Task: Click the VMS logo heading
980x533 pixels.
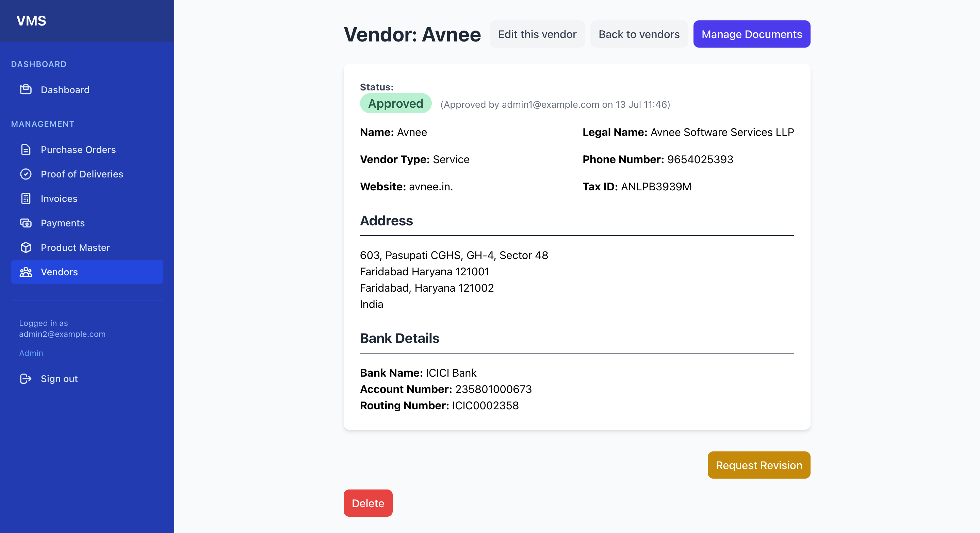Action: (32, 21)
